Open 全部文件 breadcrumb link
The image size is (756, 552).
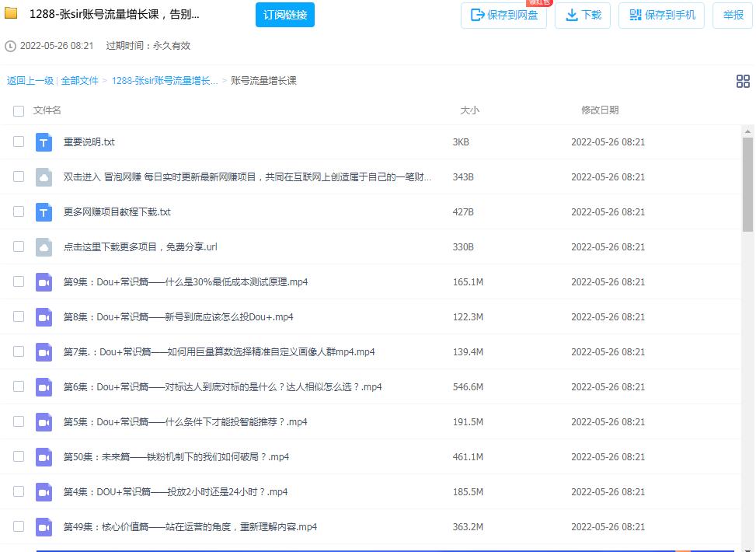pos(79,81)
